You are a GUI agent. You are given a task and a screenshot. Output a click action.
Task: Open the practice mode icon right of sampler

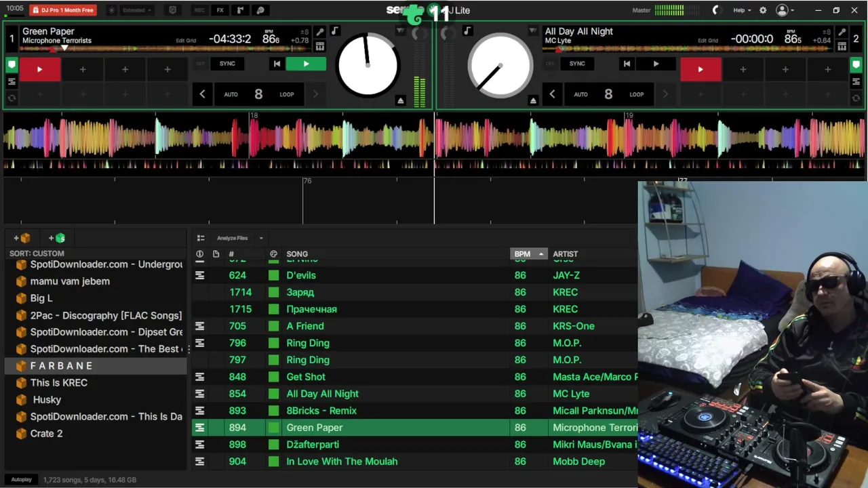260,10
